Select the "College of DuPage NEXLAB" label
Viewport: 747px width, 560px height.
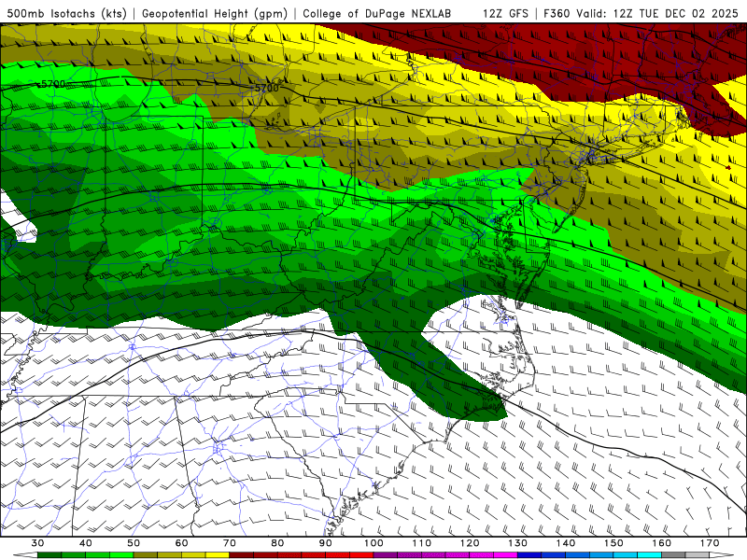pyautogui.click(x=377, y=13)
